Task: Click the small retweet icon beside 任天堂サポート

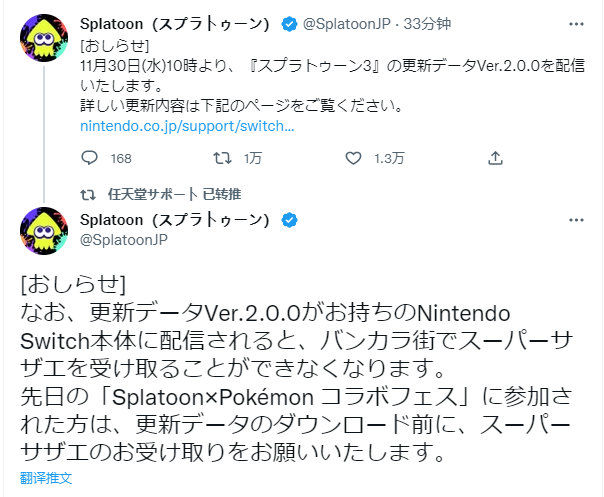Action: coord(88,195)
